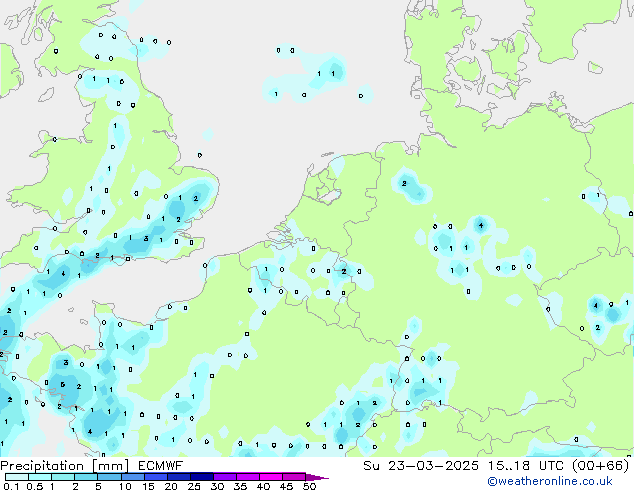Pick the 30–35 mm purple legend swatch
Screen dimensions: 634x490
tap(224, 477)
